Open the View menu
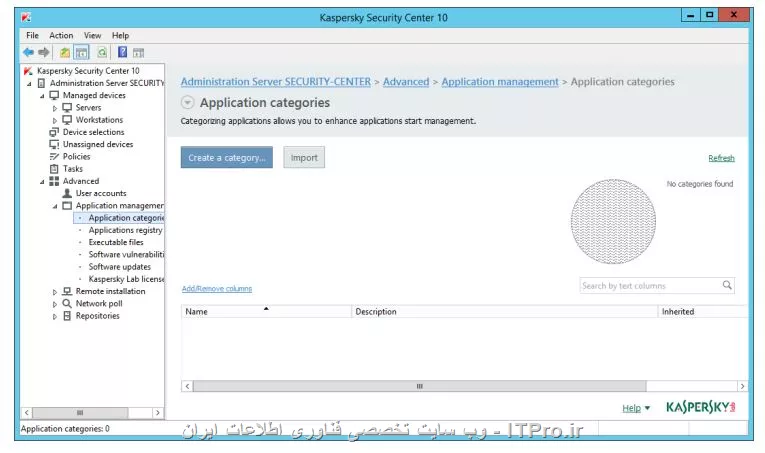The width and height of the screenshot is (765, 453). [x=92, y=36]
